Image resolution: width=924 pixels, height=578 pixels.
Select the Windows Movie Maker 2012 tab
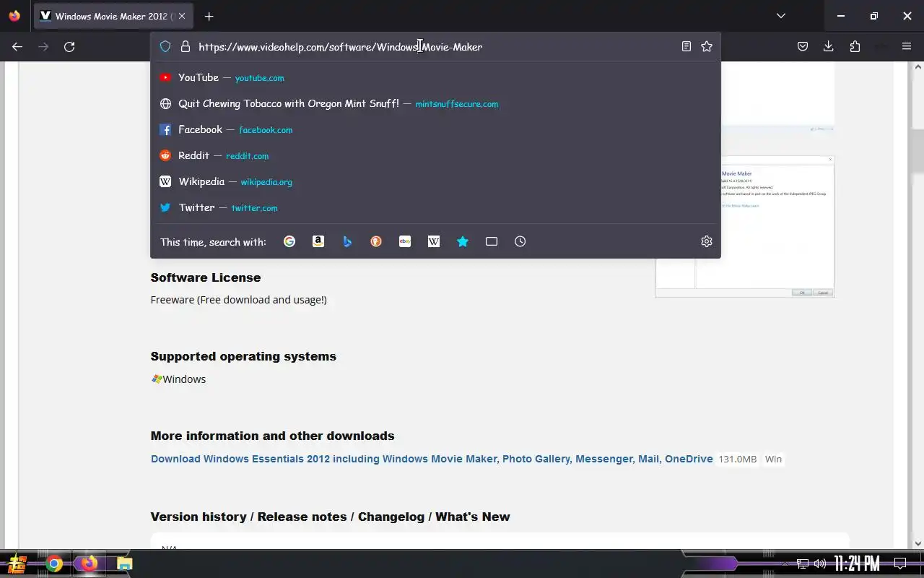(113, 16)
